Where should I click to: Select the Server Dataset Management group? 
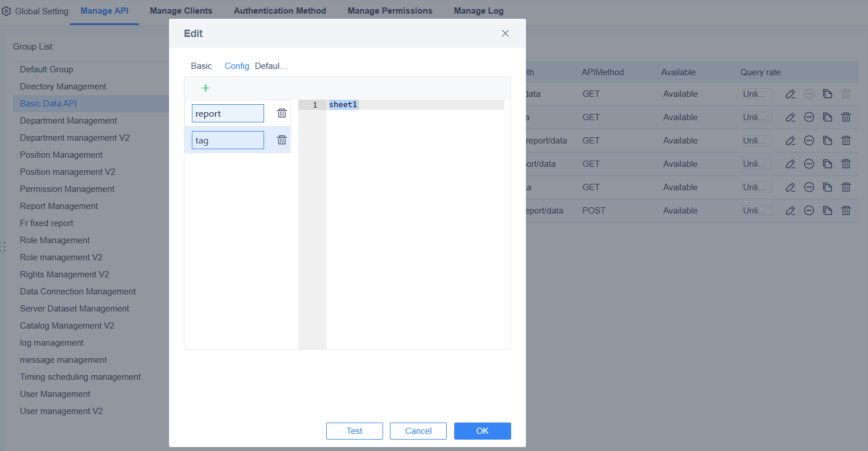(x=75, y=309)
